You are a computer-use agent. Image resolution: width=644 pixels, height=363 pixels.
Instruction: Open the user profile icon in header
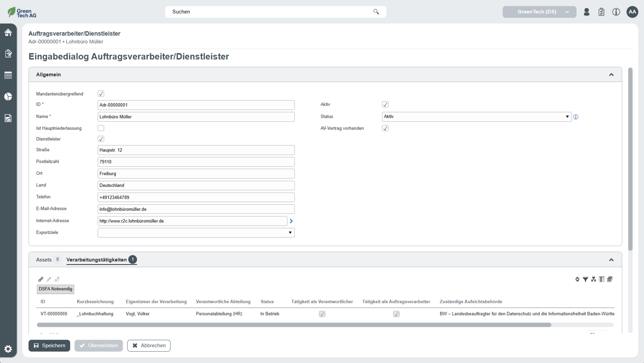(x=586, y=12)
